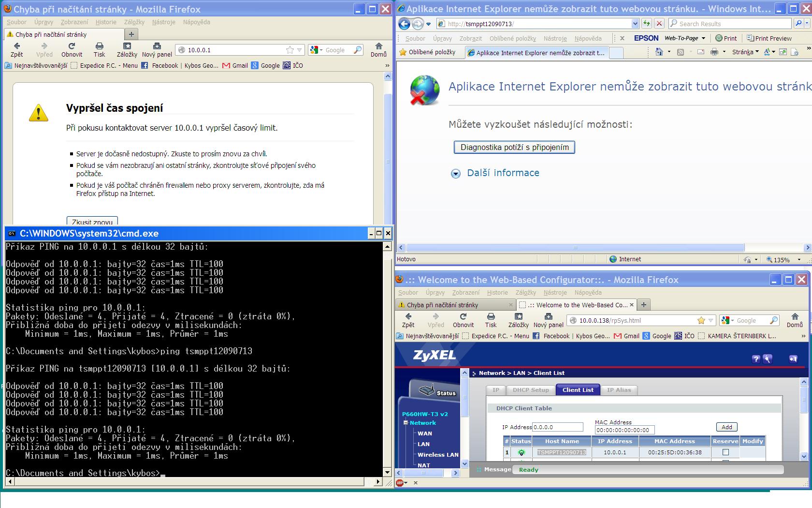This screenshot has width=812, height=508.
Task: Open the ZyXEL help question-mark icon
Action: tap(756, 359)
